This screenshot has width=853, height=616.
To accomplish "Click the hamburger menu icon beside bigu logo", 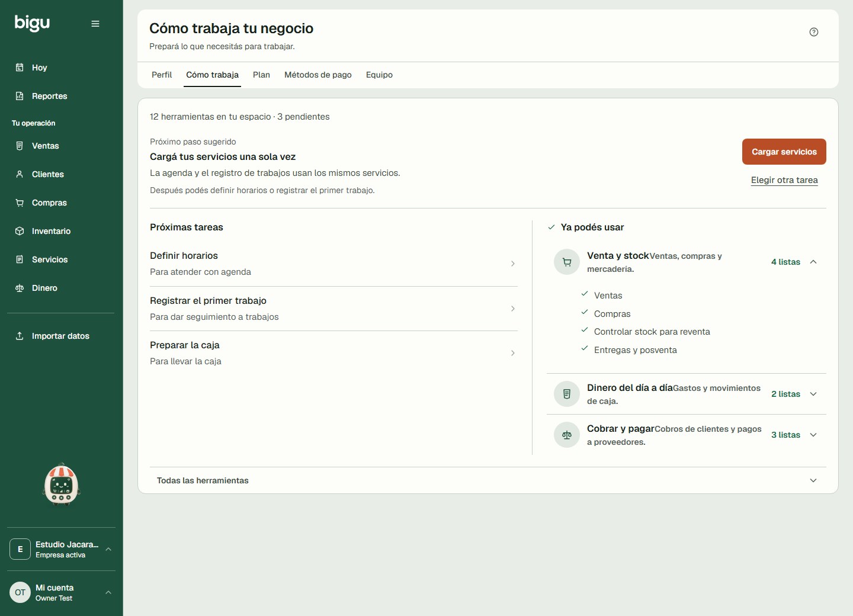I will (x=95, y=24).
